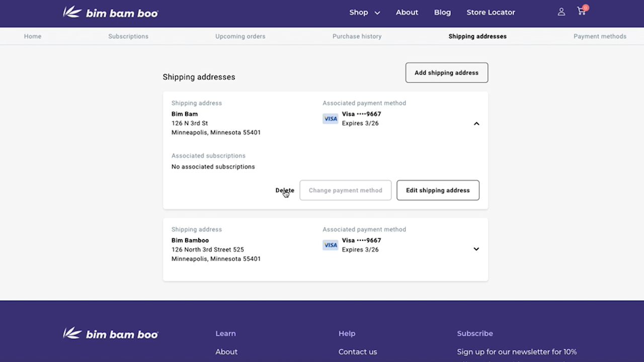
Task: Click the bim bam boo footer logo
Action: pyautogui.click(x=111, y=333)
